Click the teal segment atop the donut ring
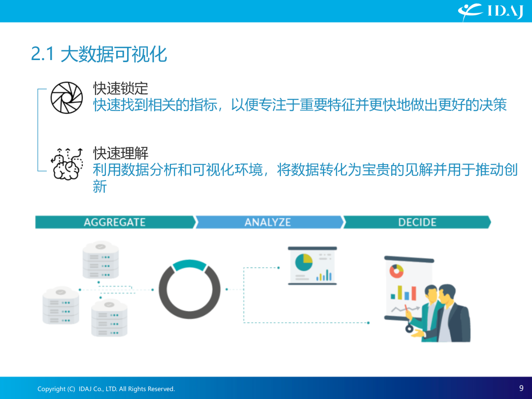 189,265
